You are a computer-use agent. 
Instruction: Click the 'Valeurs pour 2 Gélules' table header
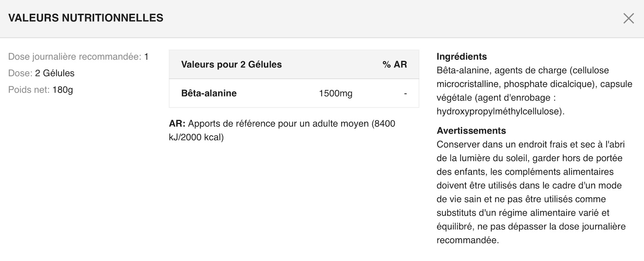(x=231, y=64)
